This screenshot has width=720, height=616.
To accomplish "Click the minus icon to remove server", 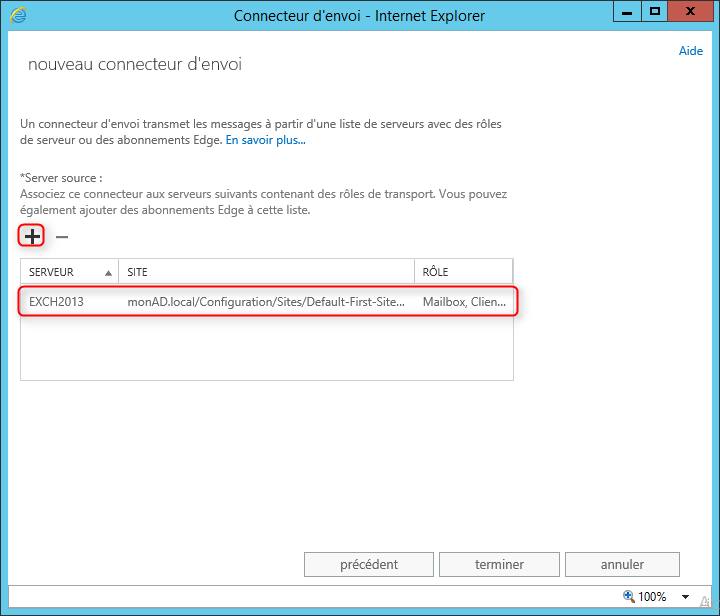I will pyautogui.click(x=62, y=237).
